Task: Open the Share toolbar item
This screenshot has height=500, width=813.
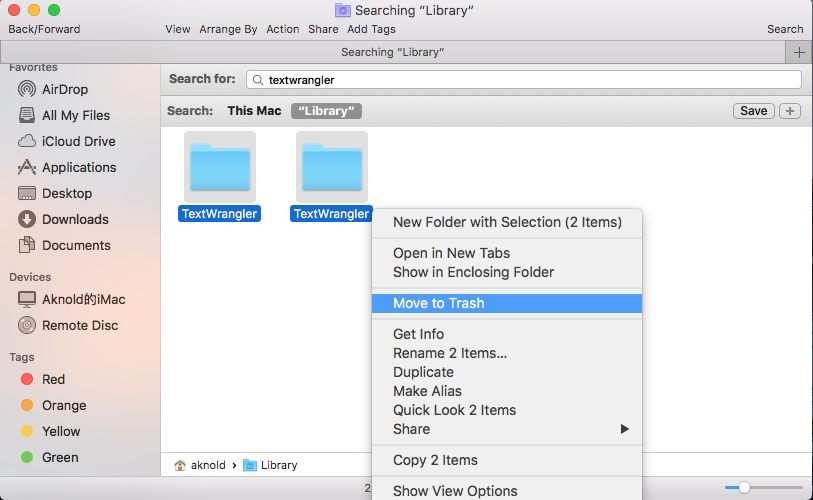Action: (323, 29)
